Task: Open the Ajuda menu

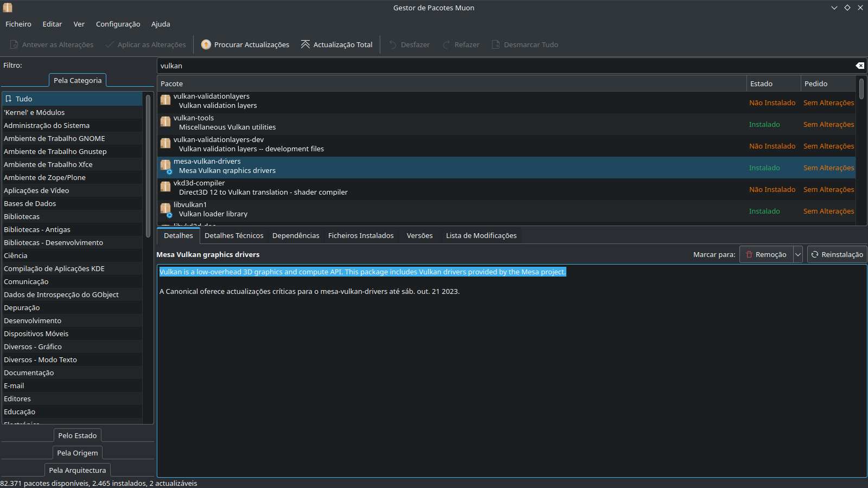Action: pos(161,24)
